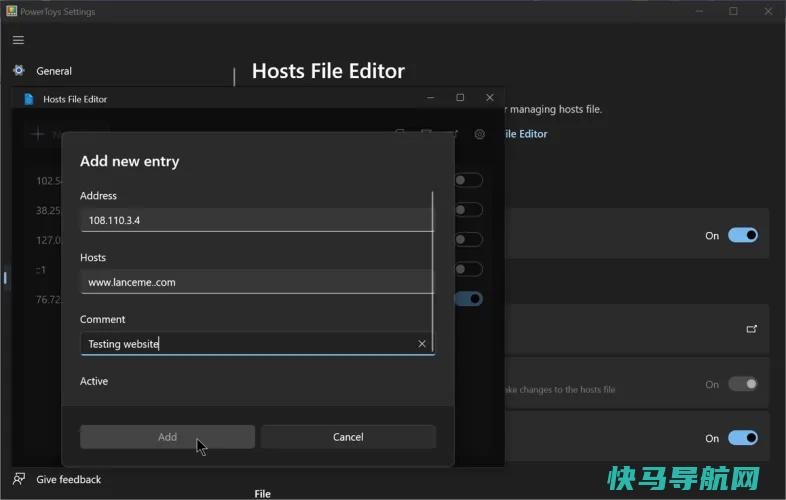
Task: Click the Add new entry dialog heading
Action: [x=129, y=161]
